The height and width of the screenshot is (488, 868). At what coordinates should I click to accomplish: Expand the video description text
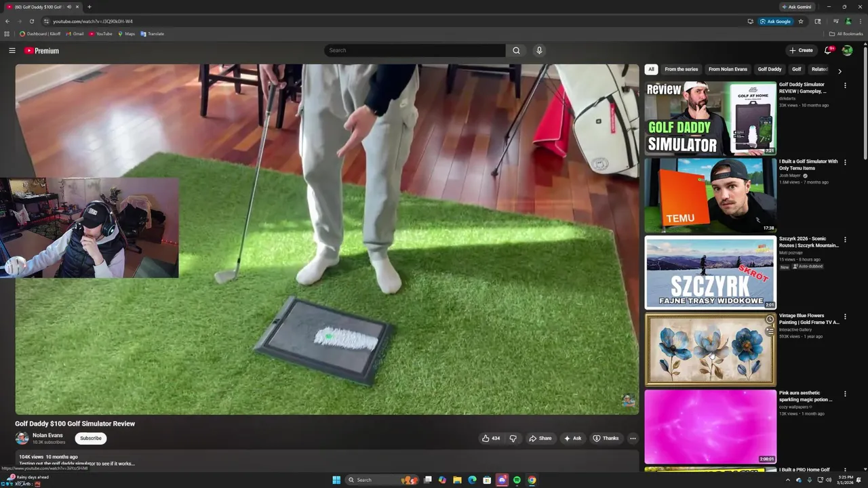77,464
